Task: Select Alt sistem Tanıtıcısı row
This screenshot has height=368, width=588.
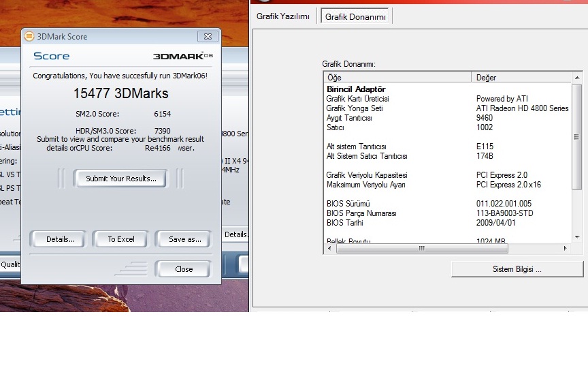Action: point(448,147)
